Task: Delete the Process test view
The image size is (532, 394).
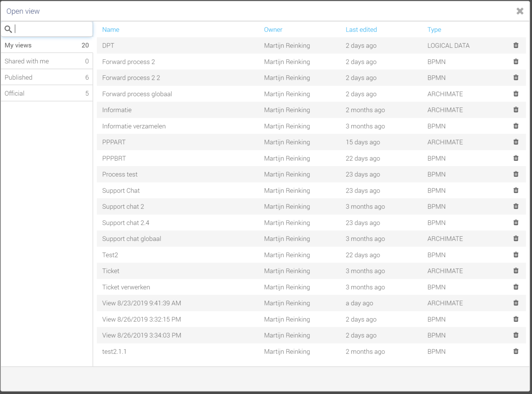Action: tap(516, 174)
